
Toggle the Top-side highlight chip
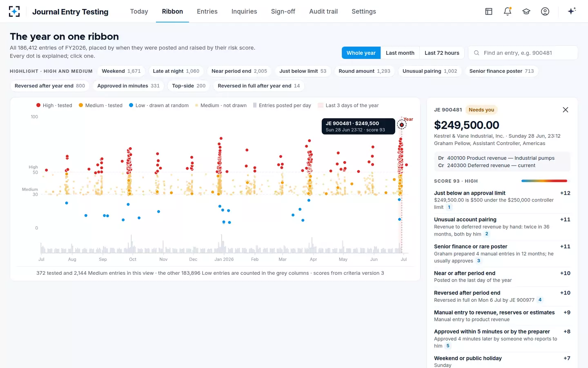(189, 86)
